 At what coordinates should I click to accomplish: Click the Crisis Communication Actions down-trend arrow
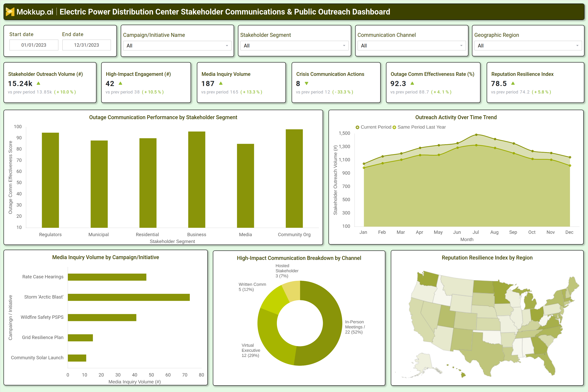coord(307,83)
